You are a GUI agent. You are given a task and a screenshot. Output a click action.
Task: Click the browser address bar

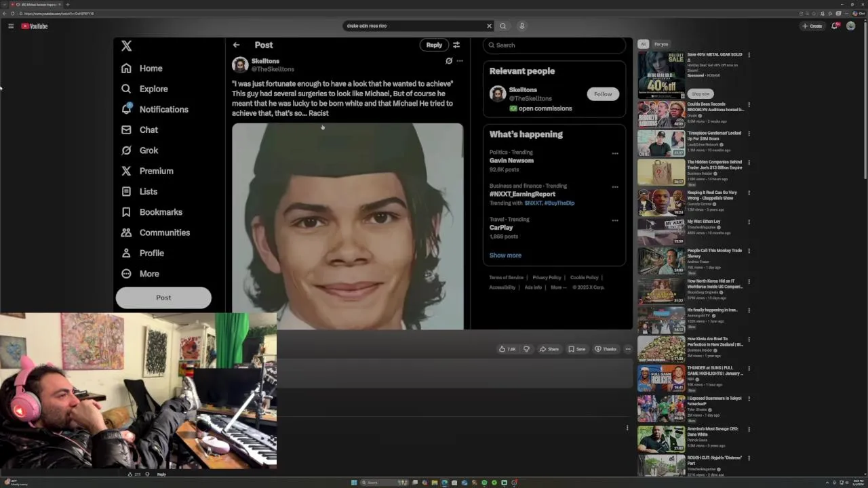(407, 14)
